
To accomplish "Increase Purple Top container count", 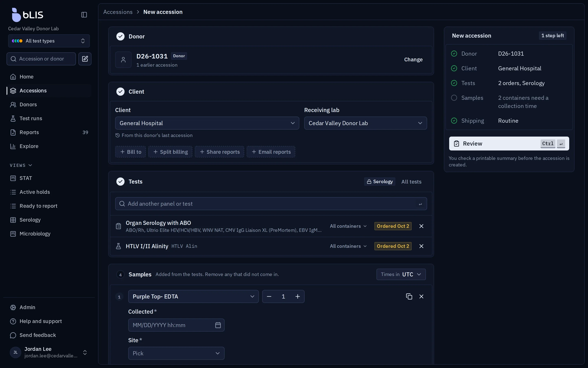I will [x=298, y=296].
